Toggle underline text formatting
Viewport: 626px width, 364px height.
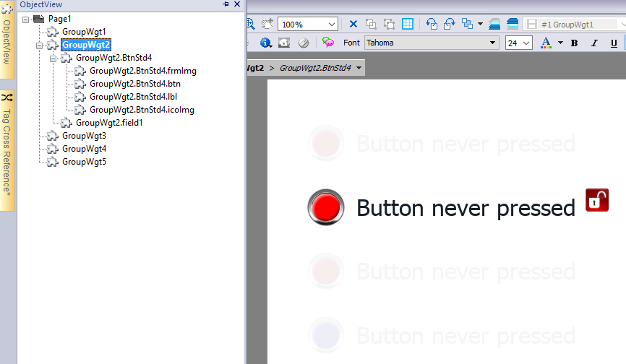tap(614, 43)
